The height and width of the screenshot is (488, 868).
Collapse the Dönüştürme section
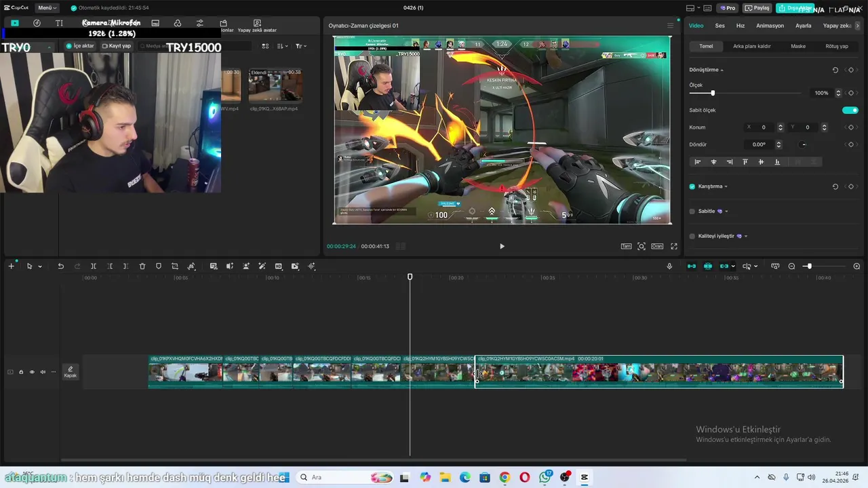722,70
